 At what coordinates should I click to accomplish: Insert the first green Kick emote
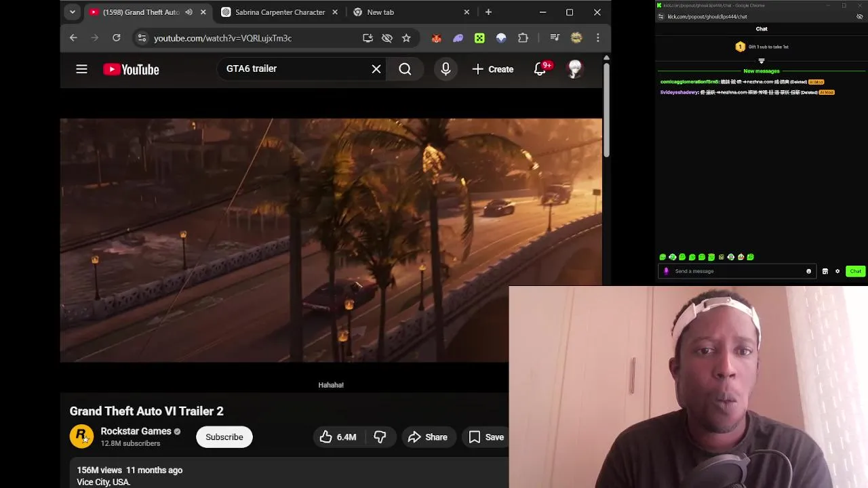[663, 258]
